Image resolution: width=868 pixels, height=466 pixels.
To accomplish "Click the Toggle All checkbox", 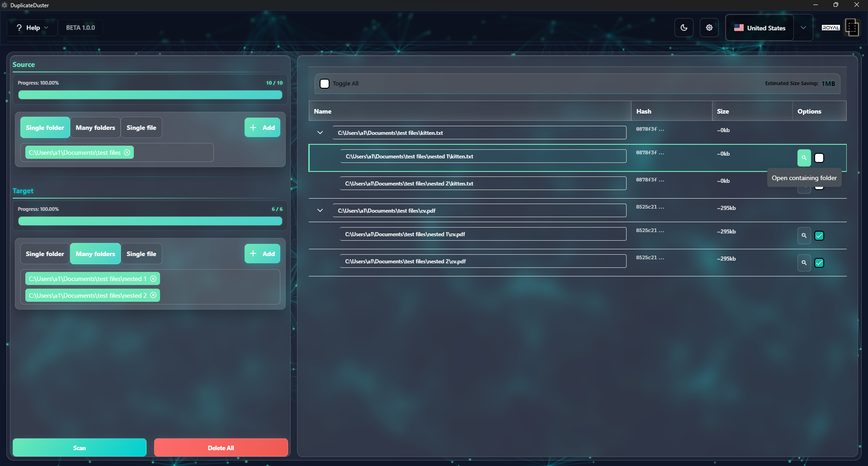I will 325,83.
